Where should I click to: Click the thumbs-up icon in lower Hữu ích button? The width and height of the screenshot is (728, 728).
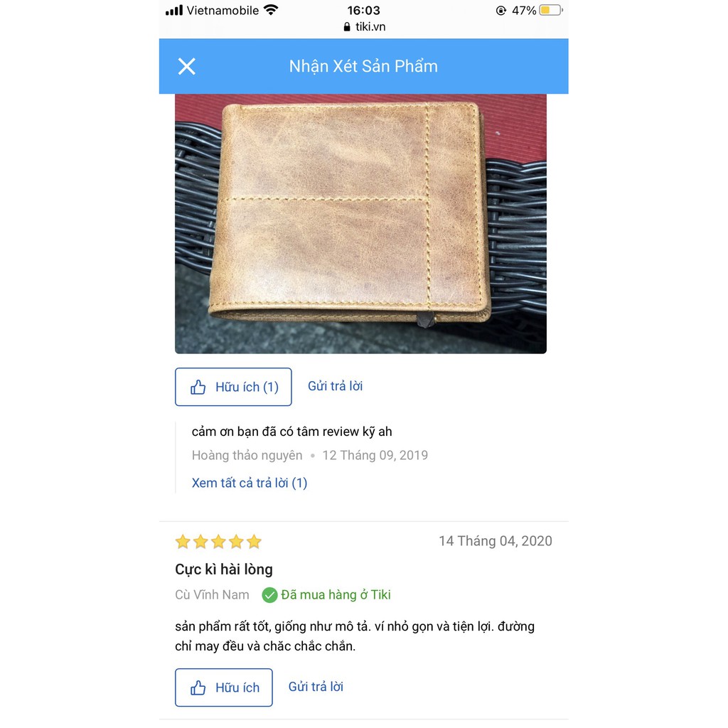tap(198, 687)
